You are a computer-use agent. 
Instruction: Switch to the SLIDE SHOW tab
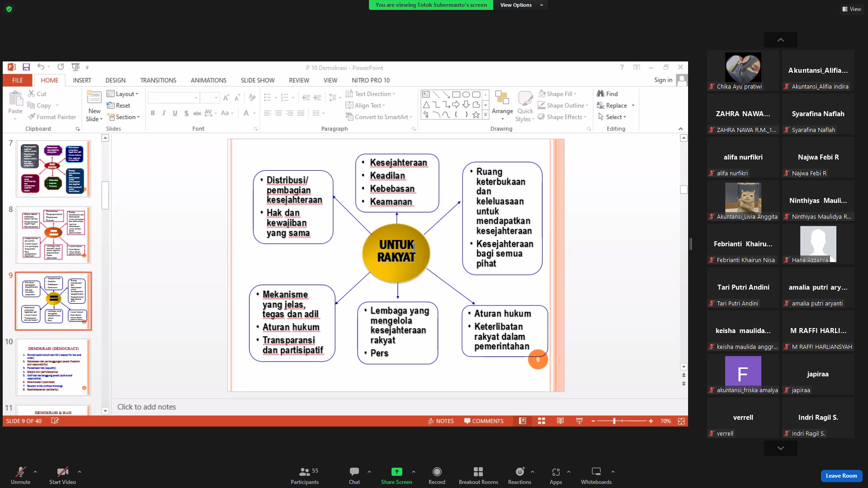click(x=258, y=80)
